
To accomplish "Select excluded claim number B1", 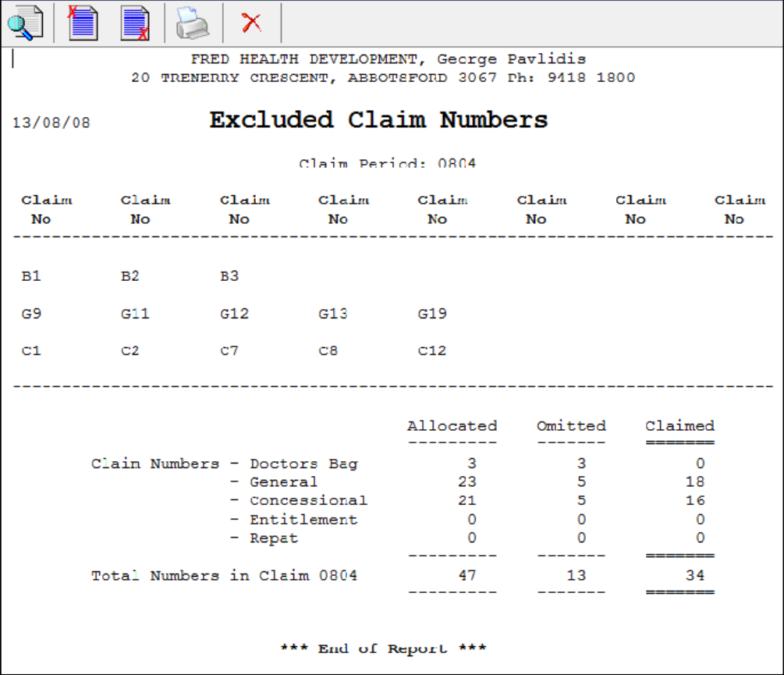I will [x=31, y=276].
